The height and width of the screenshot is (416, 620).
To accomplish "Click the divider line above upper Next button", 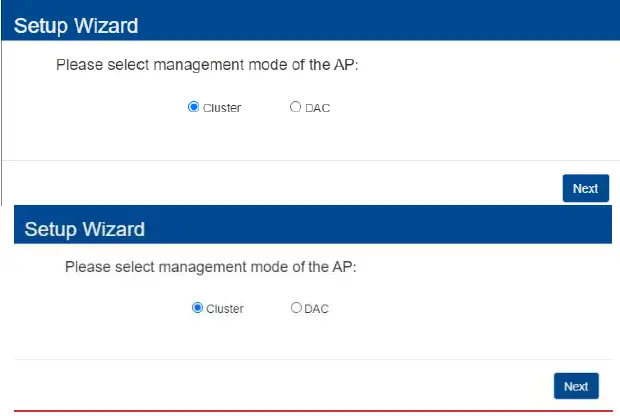I will (300, 160).
